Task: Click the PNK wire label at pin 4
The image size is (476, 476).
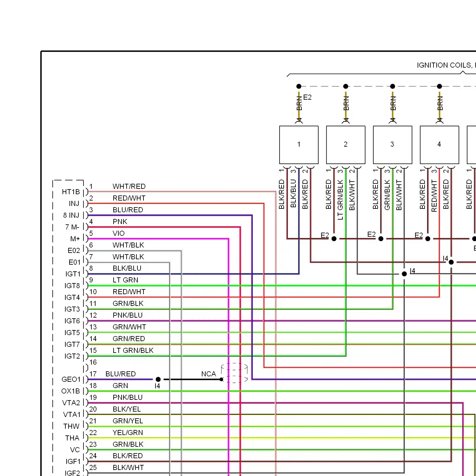Action: coord(120,222)
